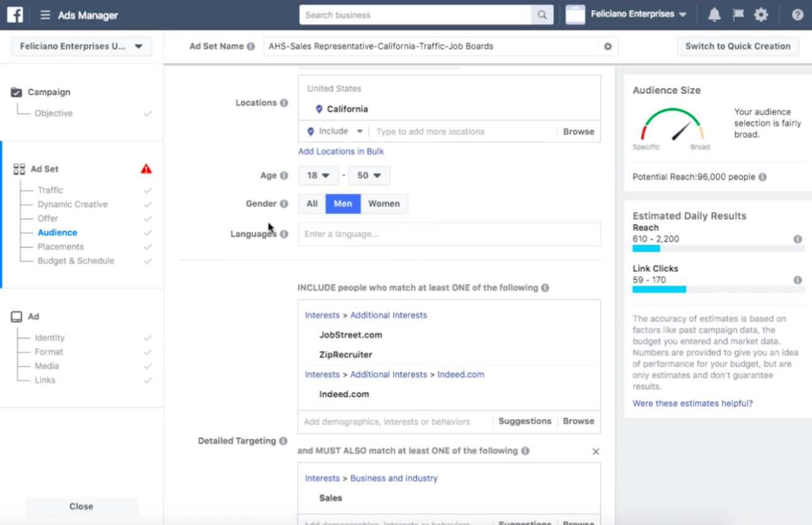Click the flag pages icon
812x525 pixels.
click(738, 15)
